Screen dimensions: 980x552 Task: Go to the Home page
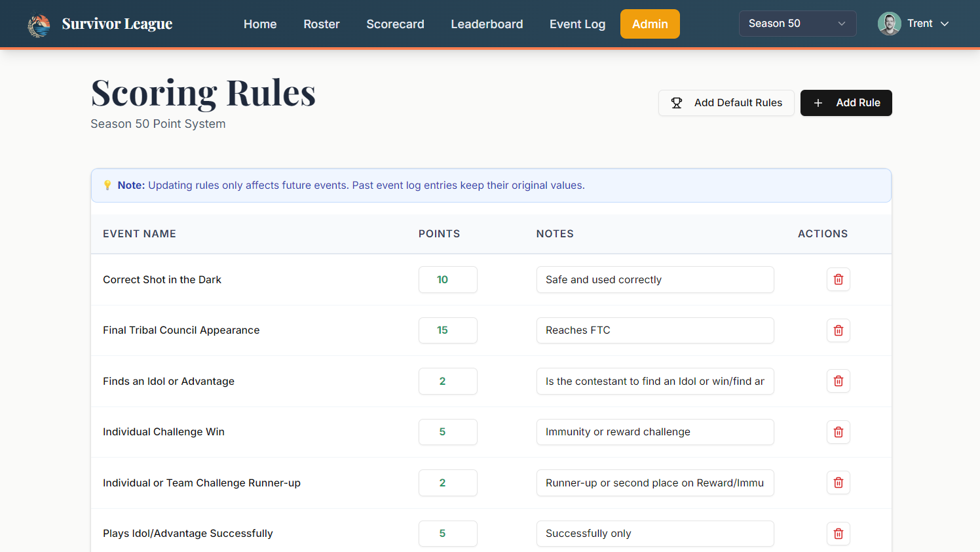pyautogui.click(x=260, y=24)
